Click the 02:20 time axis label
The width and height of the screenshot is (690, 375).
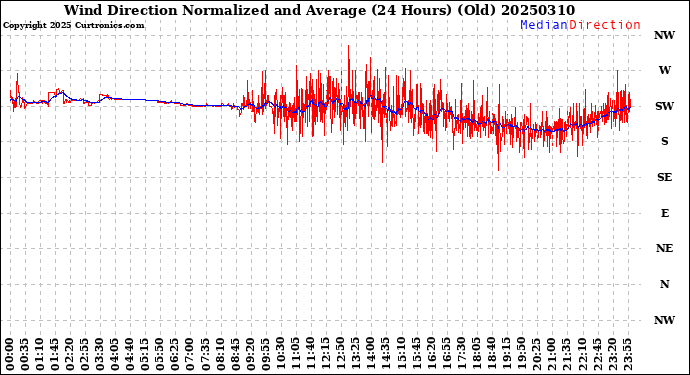coord(70,354)
